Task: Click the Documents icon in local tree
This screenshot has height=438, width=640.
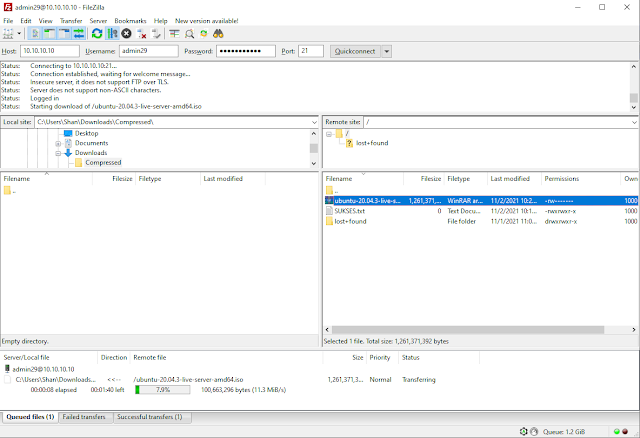Action: point(68,143)
